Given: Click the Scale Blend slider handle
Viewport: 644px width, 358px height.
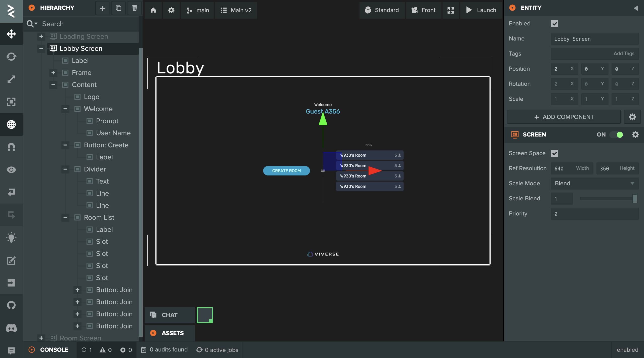Looking at the screenshot, I should click(635, 199).
